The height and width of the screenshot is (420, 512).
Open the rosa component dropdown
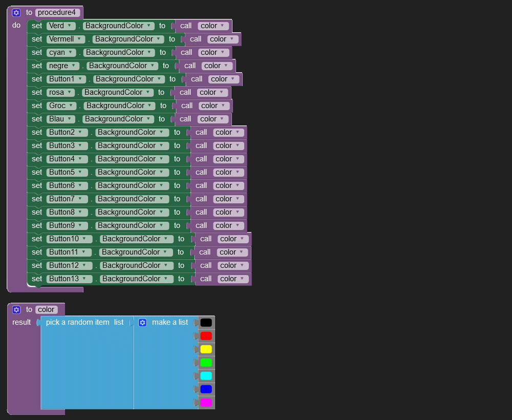pos(70,92)
